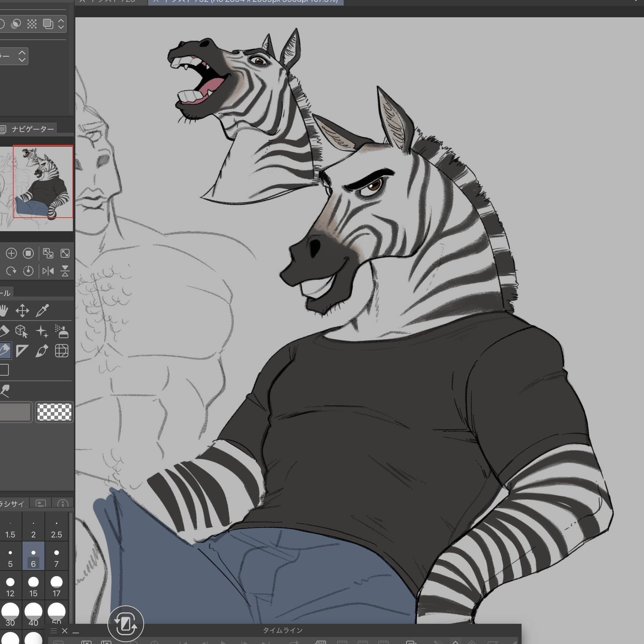Flip the canvas vertically in Navigator

pyautogui.click(x=65, y=271)
